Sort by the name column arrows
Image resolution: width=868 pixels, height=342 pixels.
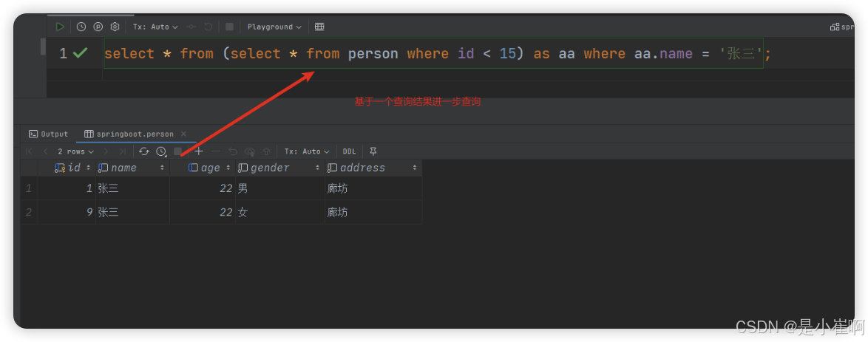point(162,168)
